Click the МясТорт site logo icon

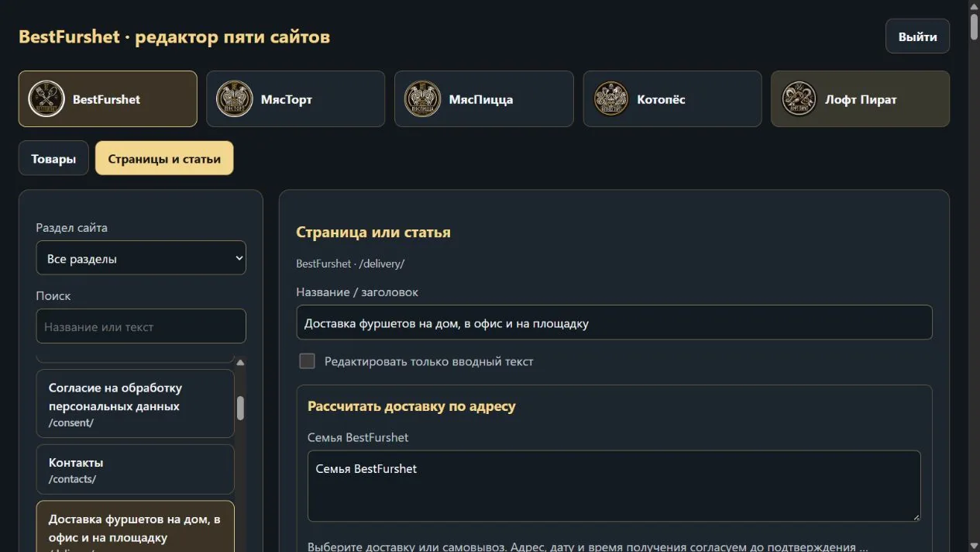pos(235,99)
